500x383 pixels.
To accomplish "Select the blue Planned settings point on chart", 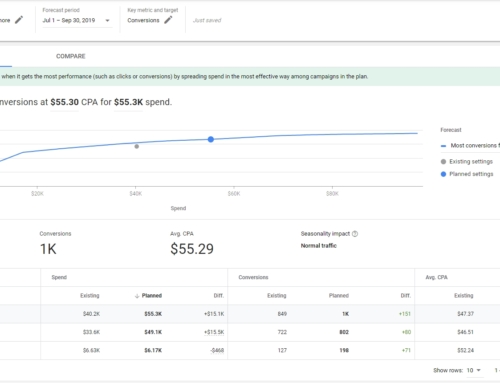I will (211, 139).
